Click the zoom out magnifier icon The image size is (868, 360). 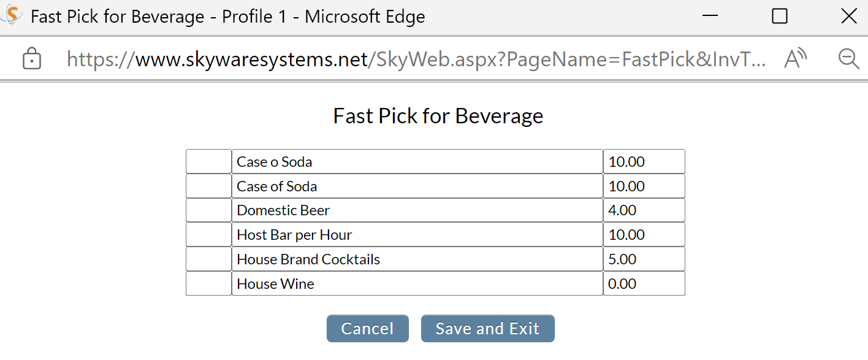[x=849, y=59]
